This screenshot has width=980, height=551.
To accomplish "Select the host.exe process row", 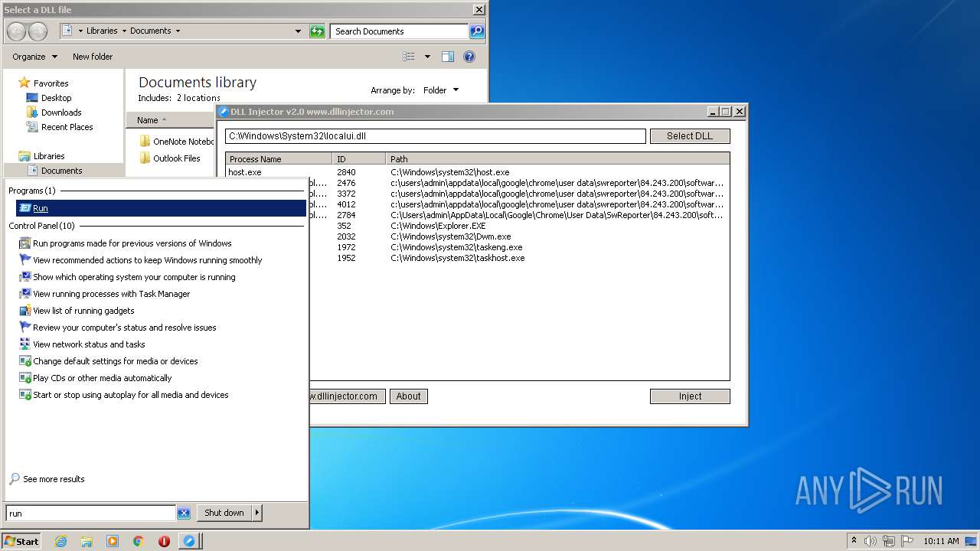I will 478,172.
